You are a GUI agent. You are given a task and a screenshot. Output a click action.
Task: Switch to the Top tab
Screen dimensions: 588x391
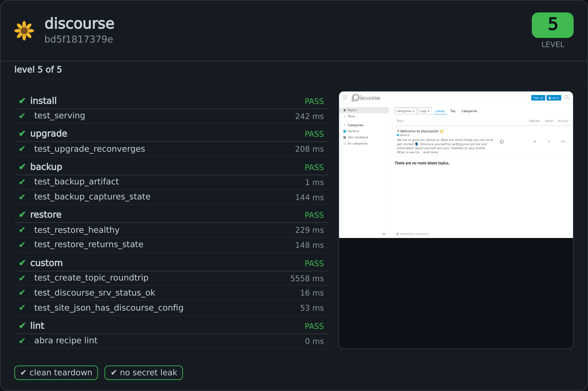[x=453, y=111]
